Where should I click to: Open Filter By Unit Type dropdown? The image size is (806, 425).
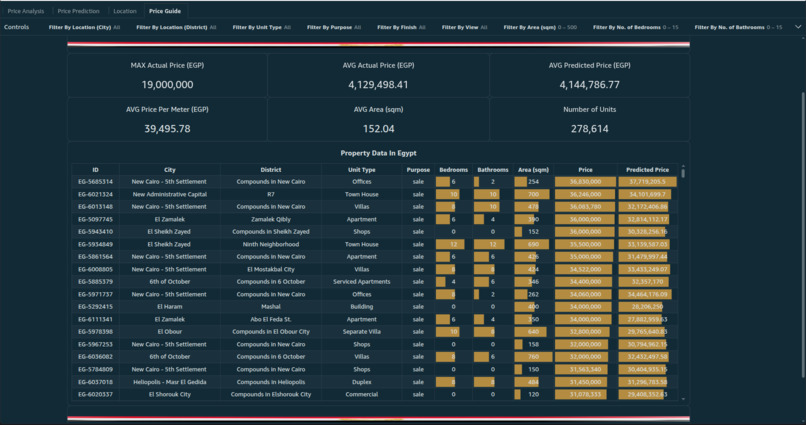(262, 27)
